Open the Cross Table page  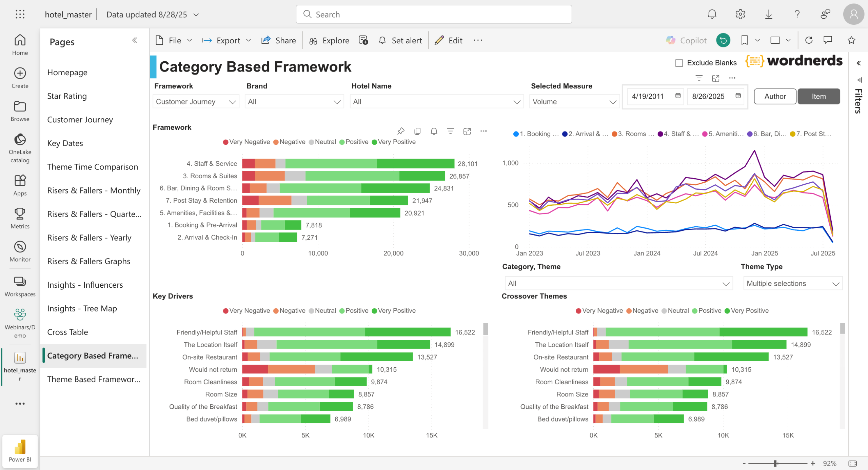click(x=67, y=332)
